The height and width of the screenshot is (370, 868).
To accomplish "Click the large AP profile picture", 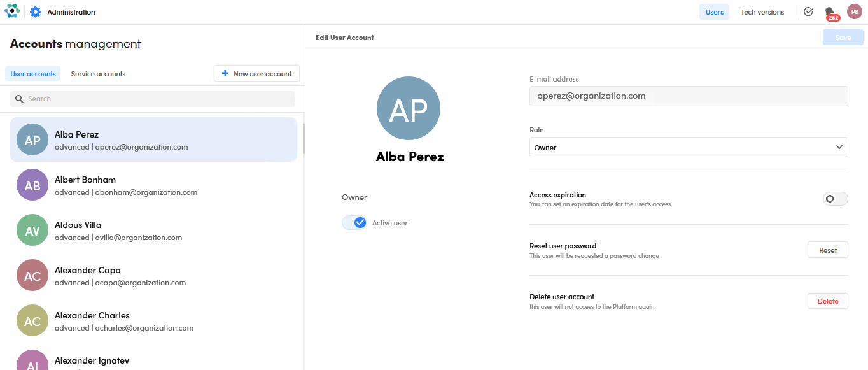I will click(x=409, y=108).
